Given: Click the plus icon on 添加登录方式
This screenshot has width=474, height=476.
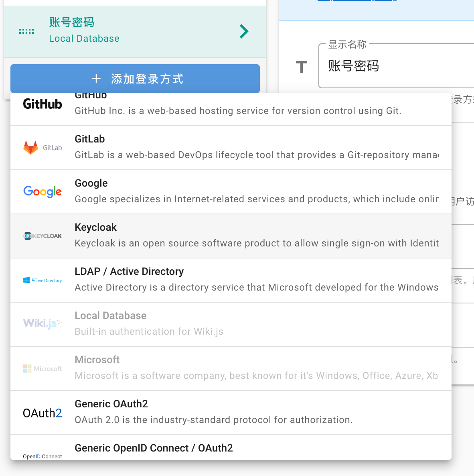Looking at the screenshot, I should pyautogui.click(x=96, y=79).
